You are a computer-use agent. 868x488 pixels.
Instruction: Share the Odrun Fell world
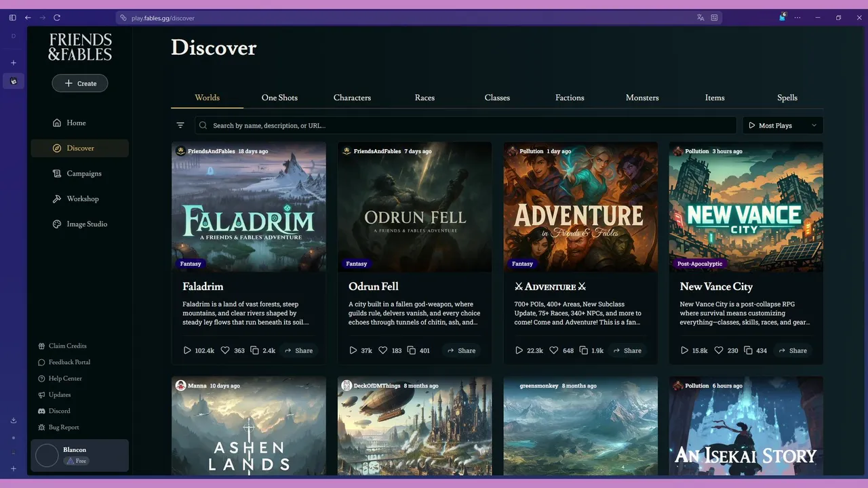click(x=462, y=350)
